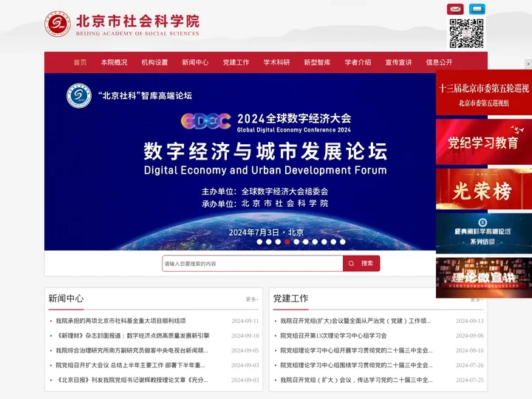Open the 学者介绍 menu item
This screenshot has width=532, height=399.
point(358,62)
